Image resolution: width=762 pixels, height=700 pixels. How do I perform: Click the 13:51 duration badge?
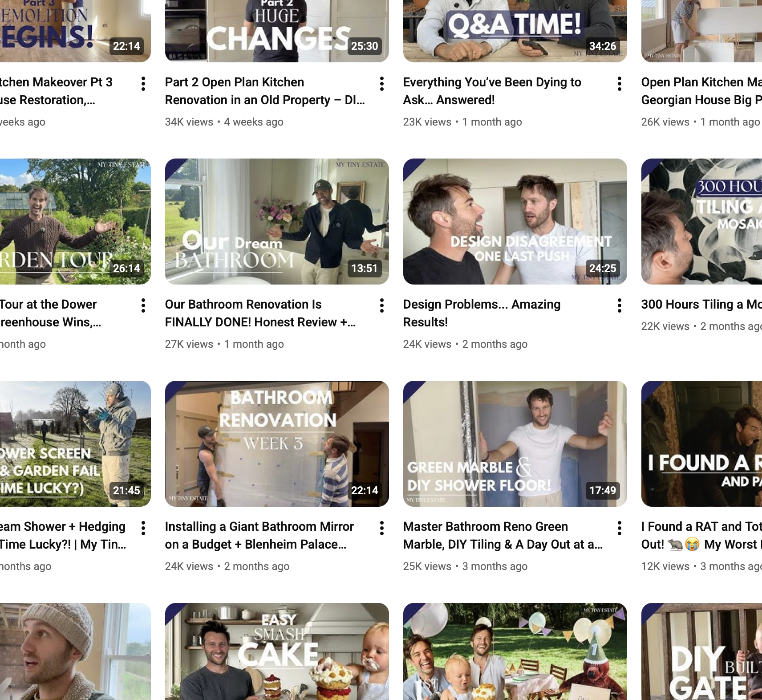[365, 268]
